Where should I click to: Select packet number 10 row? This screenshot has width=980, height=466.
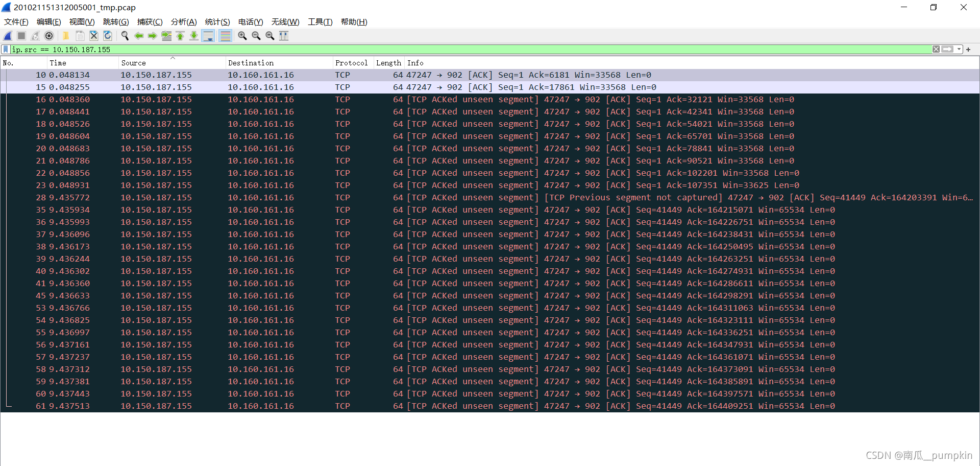(490, 75)
